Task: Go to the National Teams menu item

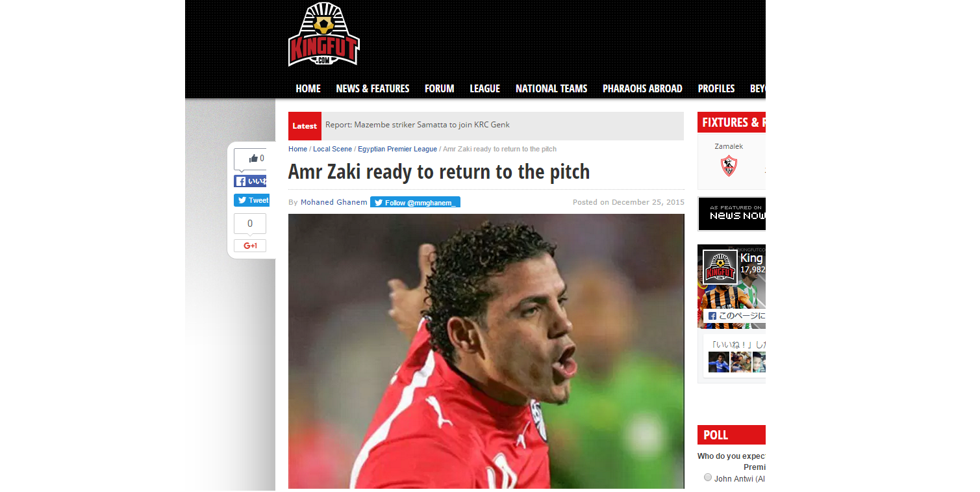Action: click(551, 88)
